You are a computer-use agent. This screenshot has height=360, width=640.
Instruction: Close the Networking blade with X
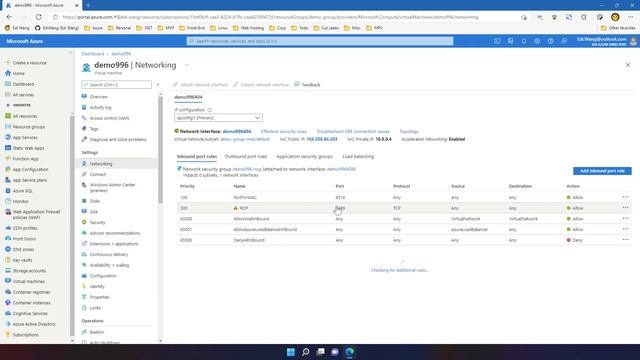pos(628,65)
